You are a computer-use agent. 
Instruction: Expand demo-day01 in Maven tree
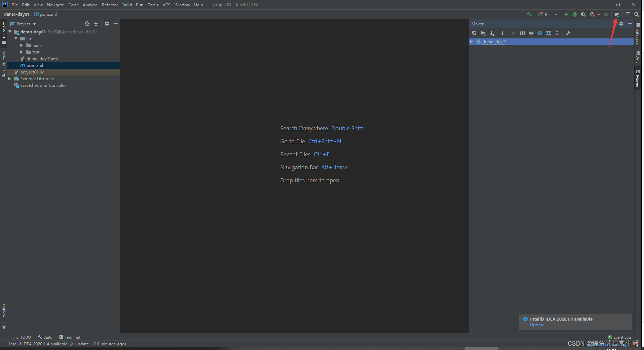pos(472,42)
